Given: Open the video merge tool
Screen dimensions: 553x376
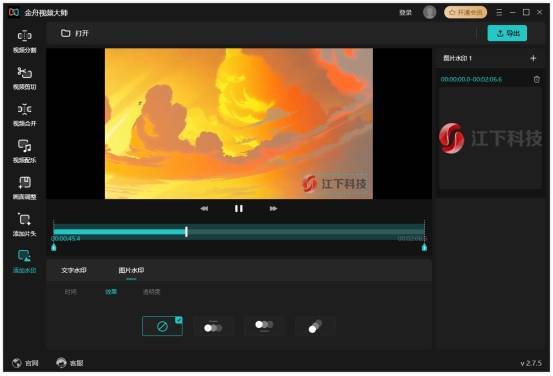Looking at the screenshot, I should point(24,115).
